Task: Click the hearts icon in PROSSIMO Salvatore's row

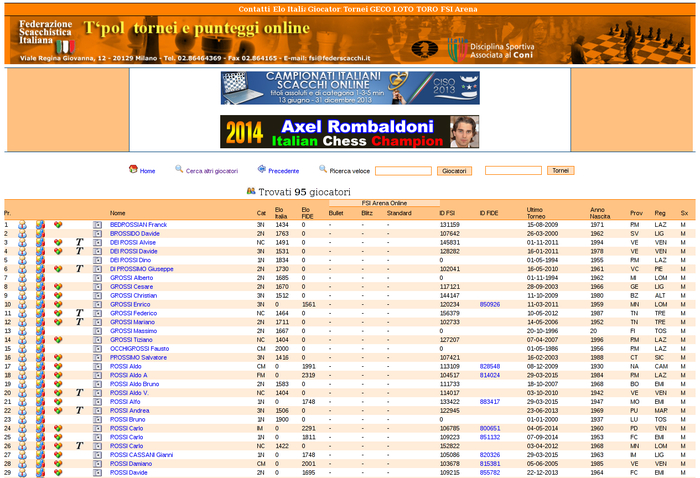Action: click(58, 357)
